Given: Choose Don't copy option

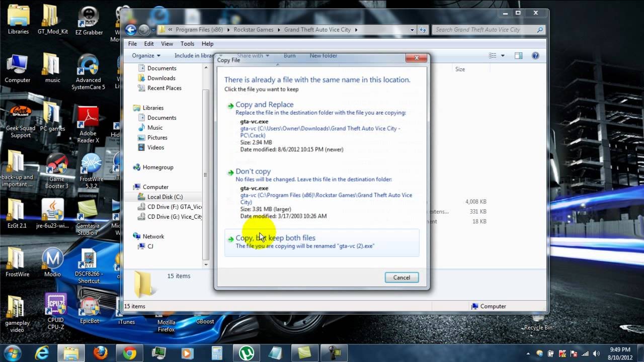Looking at the screenshot, I should (x=321, y=194).
